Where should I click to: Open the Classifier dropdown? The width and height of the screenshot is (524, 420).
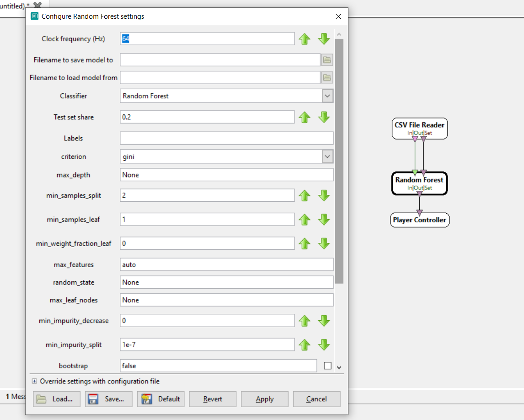(x=327, y=96)
